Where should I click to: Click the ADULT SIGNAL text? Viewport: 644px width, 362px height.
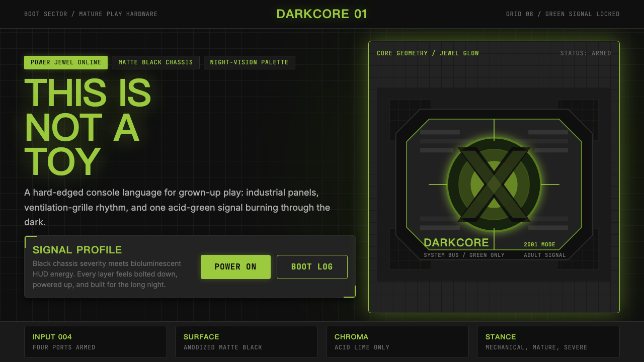click(x=545, y=255)
